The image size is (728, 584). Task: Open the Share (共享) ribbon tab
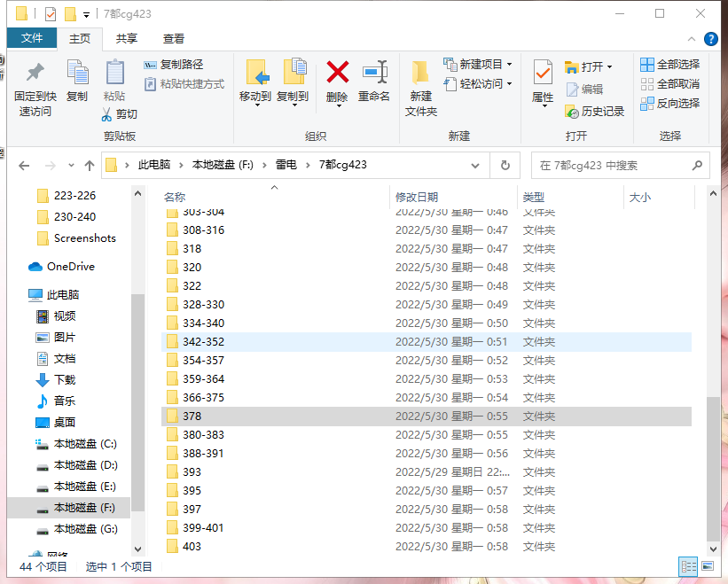point(127,38)
